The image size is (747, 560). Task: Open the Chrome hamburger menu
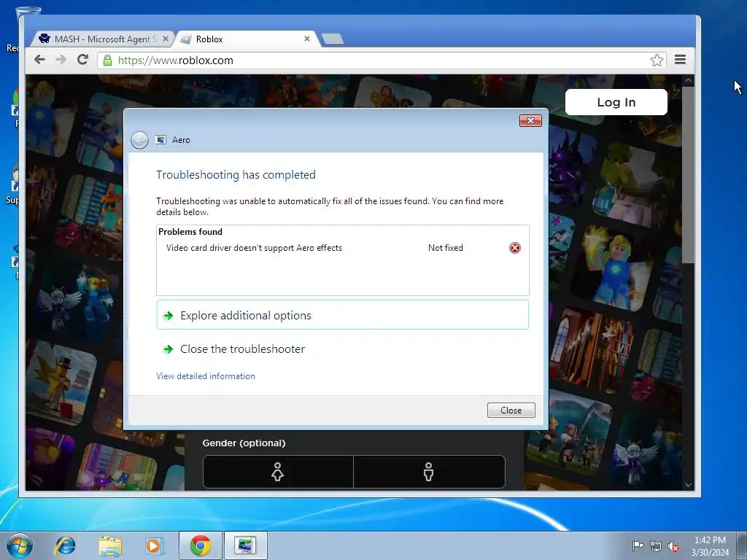pyautogui.click(x=681, y=60)
